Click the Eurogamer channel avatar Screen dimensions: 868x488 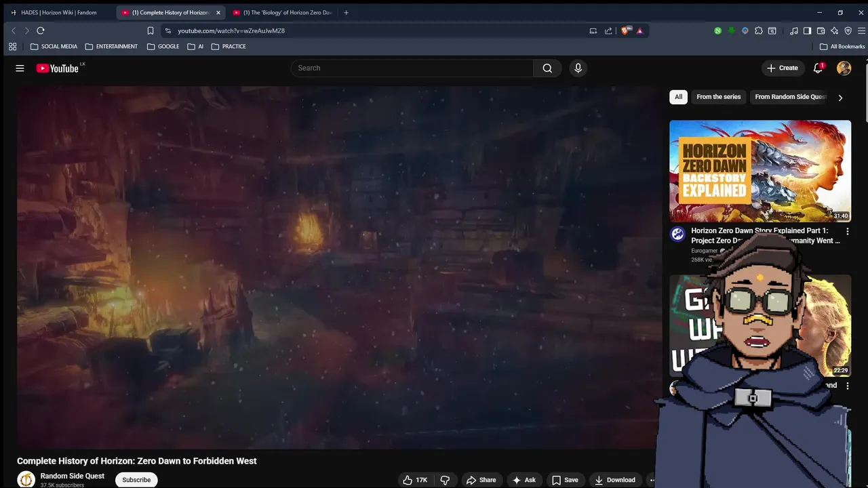click(677, 235)
